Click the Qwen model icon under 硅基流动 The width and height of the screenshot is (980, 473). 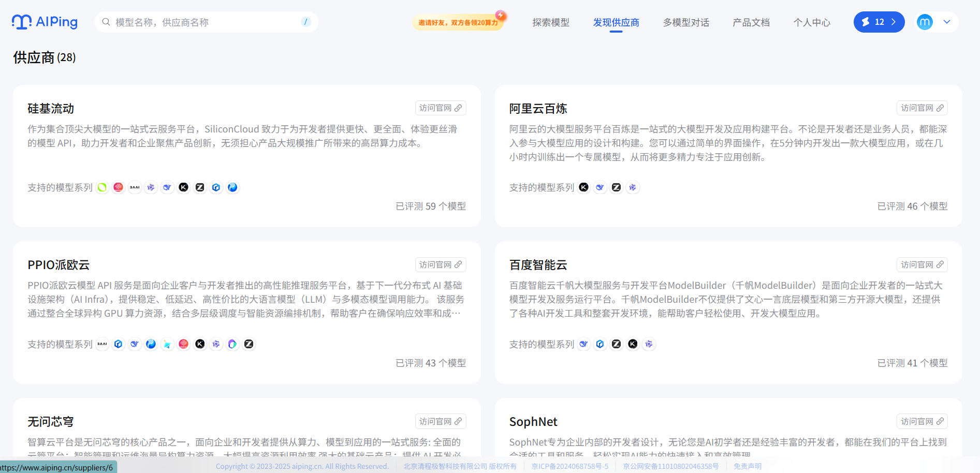(151, 187)
